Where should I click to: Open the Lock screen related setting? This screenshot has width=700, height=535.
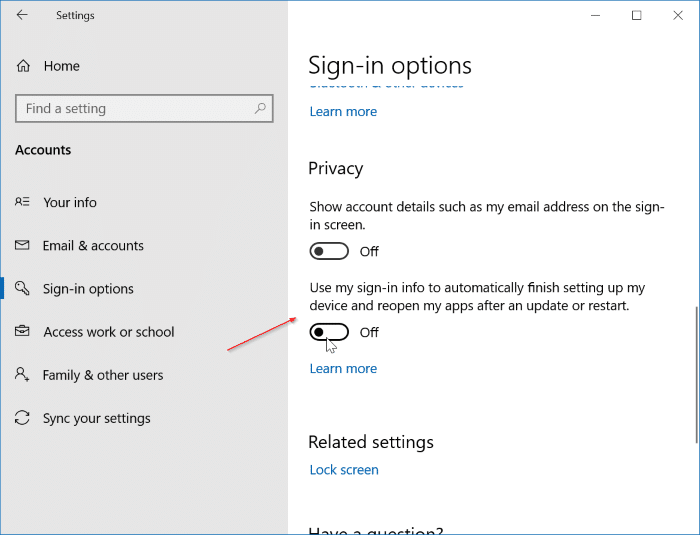pyautogui.click(x=344, y=470)
